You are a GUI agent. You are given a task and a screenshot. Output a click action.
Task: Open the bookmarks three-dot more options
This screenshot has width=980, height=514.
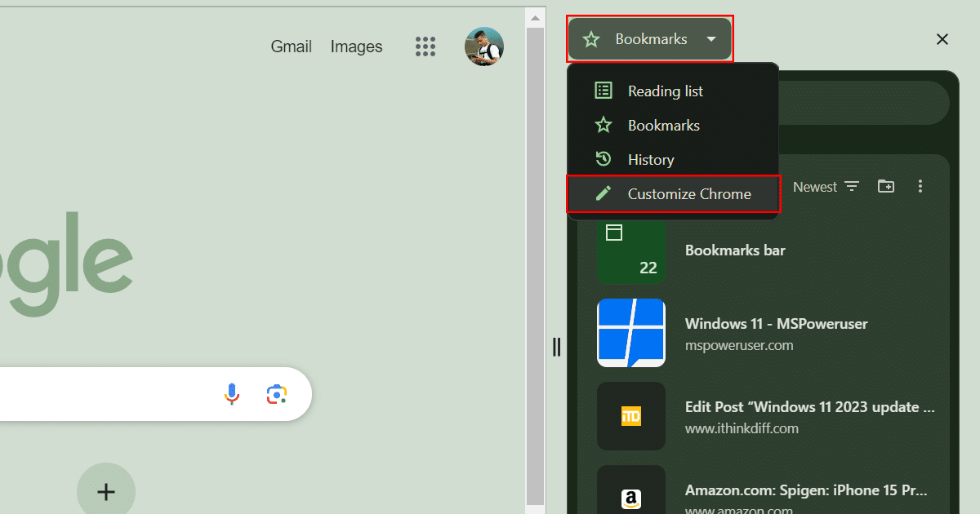(920, 187)
